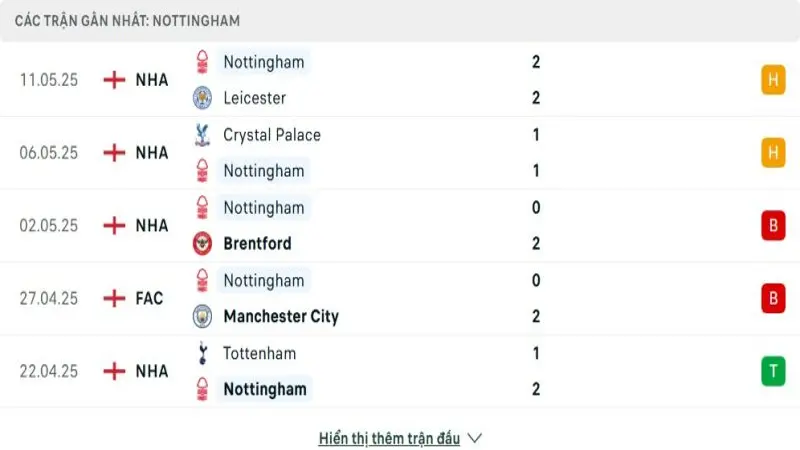800x450 pixels.
Task: Expand the chevron next to show more matches
Action: click(x=475, y=438)
